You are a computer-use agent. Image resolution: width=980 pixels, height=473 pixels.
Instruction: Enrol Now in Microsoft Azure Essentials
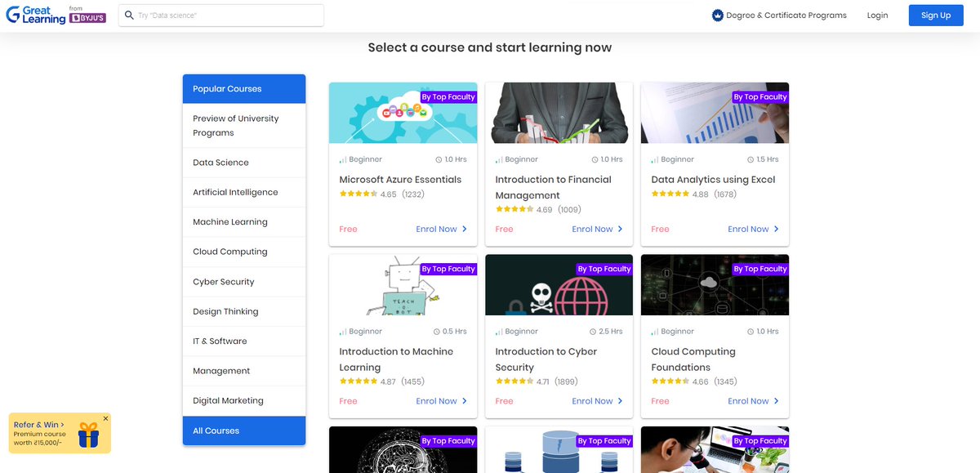click(x=442, y=229)
